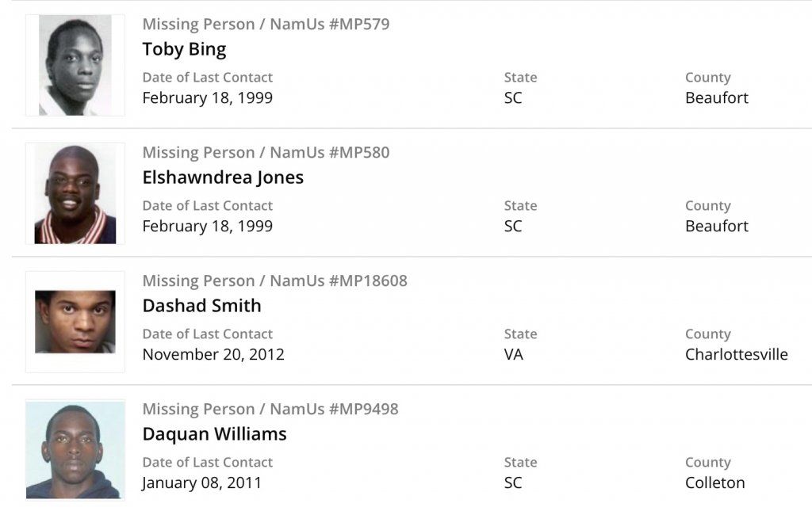Viewport: 812px width, 511px height.
Task: Click the Colleton county value
Action: coord(714,482)
